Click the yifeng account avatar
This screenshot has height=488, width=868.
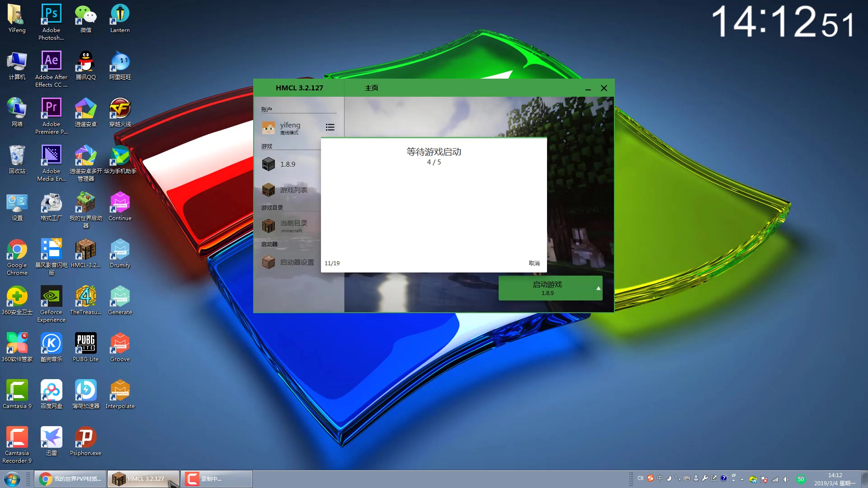coord(269,128)
